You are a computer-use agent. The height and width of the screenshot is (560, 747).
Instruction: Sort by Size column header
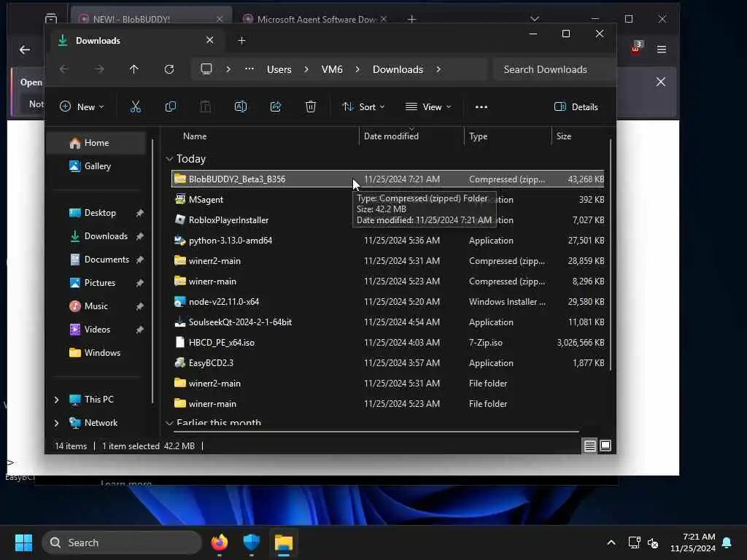(x=564, y=136)
